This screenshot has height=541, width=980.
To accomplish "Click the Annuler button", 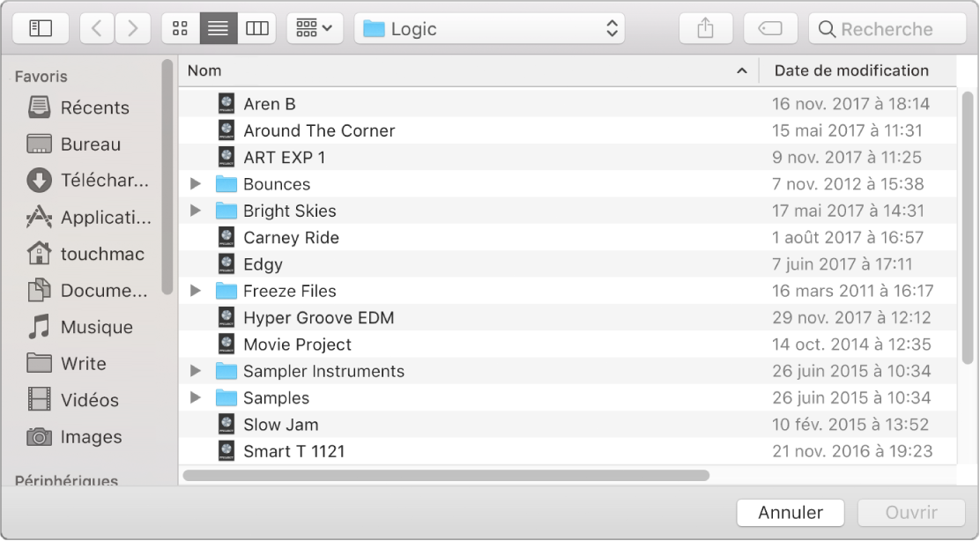I will click(x=791, y=513).
